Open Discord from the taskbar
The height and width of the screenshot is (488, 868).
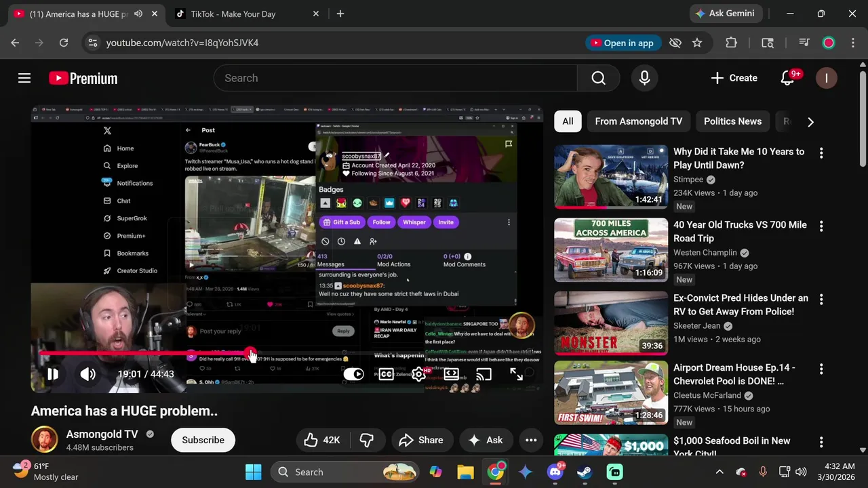coord(555,472)
